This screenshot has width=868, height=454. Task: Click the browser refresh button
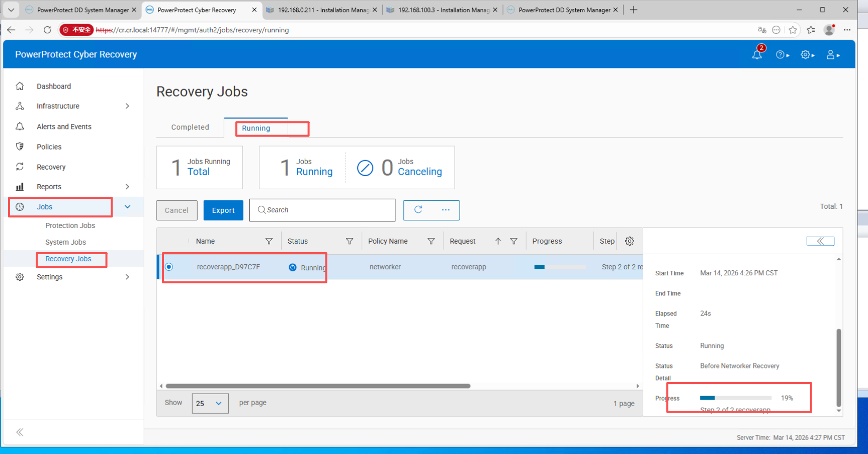47,30
